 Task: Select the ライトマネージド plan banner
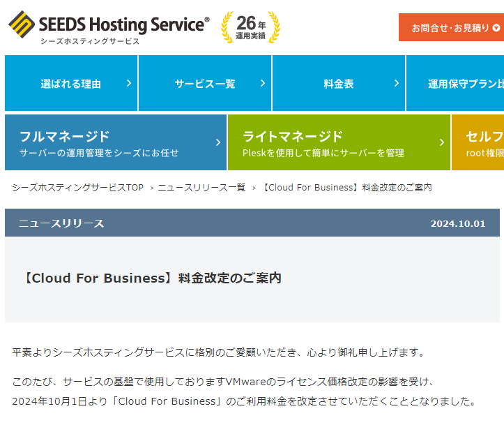[x=339, y=142]
